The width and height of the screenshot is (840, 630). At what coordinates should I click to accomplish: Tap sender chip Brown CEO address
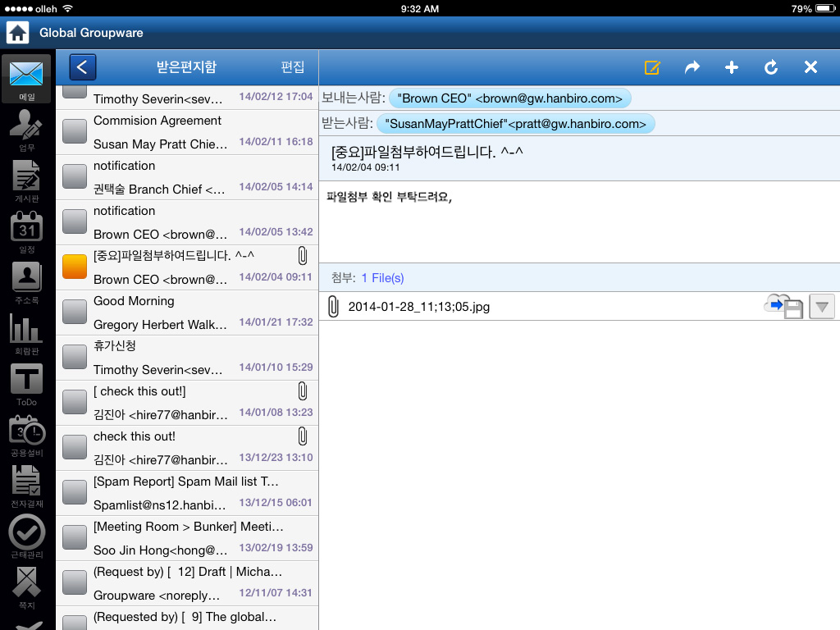(x=509, y=98)
